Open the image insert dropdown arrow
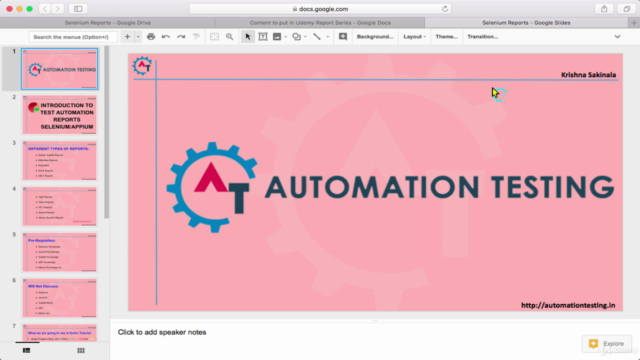This screenshot has width=640, height=360. click(285, 37)
